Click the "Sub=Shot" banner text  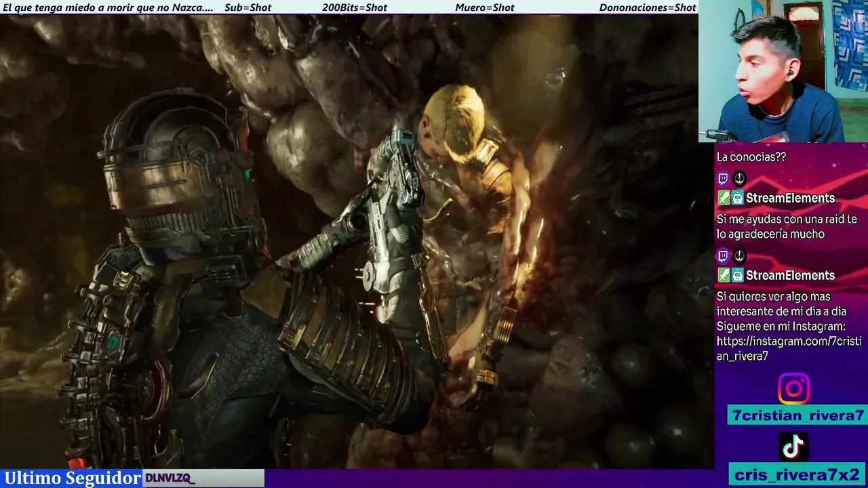pos(248,7)
